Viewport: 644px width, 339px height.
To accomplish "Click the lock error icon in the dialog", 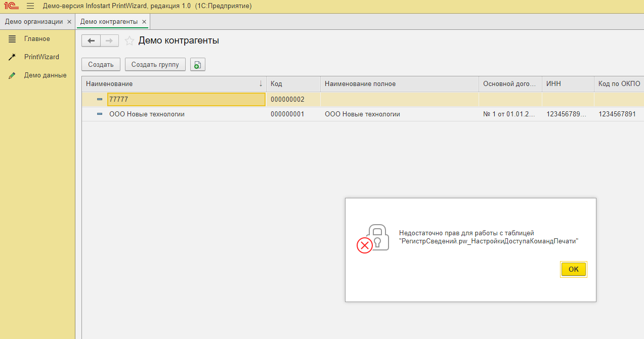I will click(x=373, y=239).
